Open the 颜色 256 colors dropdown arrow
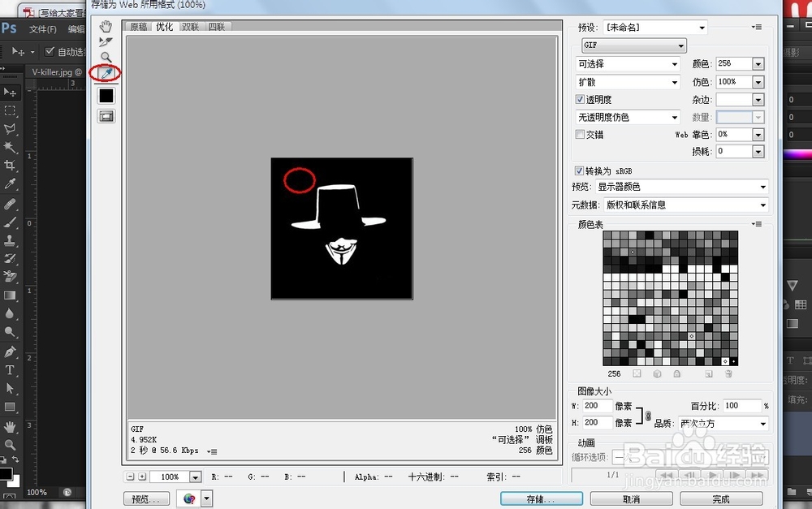Screen dimensions: 812x509 coord(758,64)
